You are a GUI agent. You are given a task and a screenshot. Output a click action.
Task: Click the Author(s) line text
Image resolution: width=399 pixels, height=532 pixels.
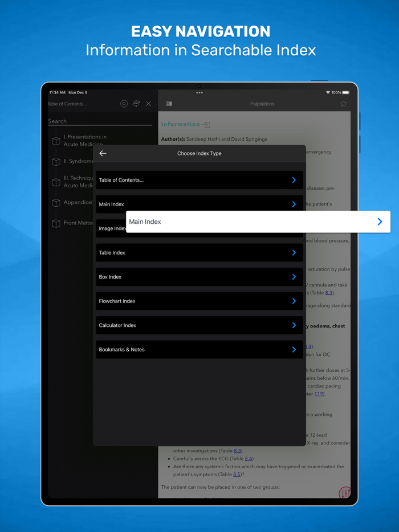pyautogui.click(x=214, y=139)
